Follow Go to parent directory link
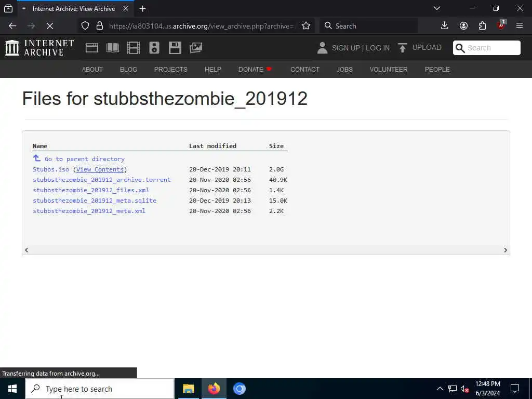This screenshot has height=399, width=532. [85, 159]
